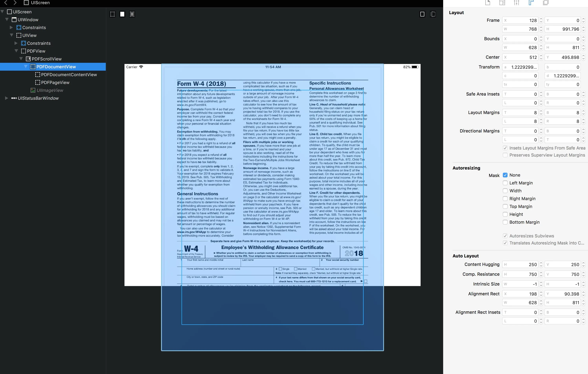Open the layout grid inspector tab
This screenshot has width=588, height=374.
pos(502,3)
